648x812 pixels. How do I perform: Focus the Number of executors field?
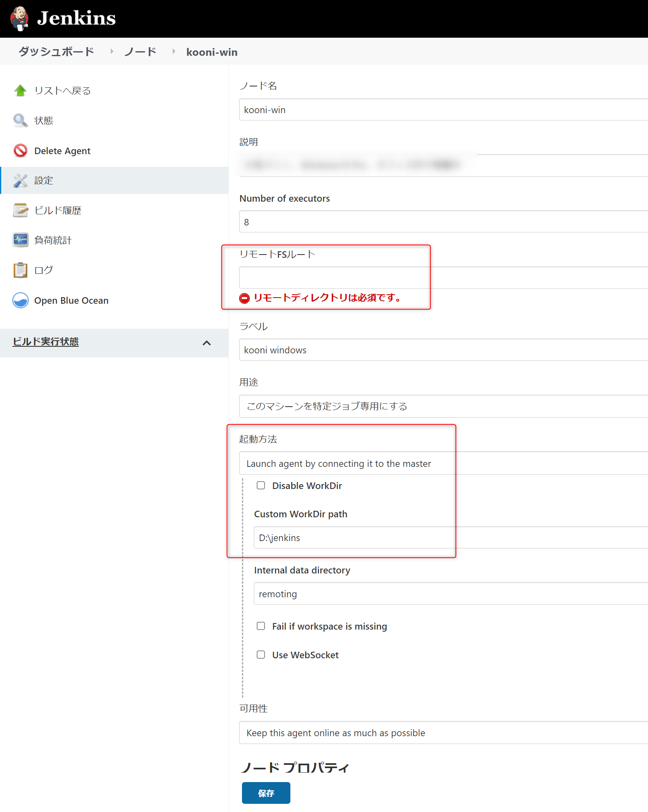pyautogui.click(x=443, y=221)
